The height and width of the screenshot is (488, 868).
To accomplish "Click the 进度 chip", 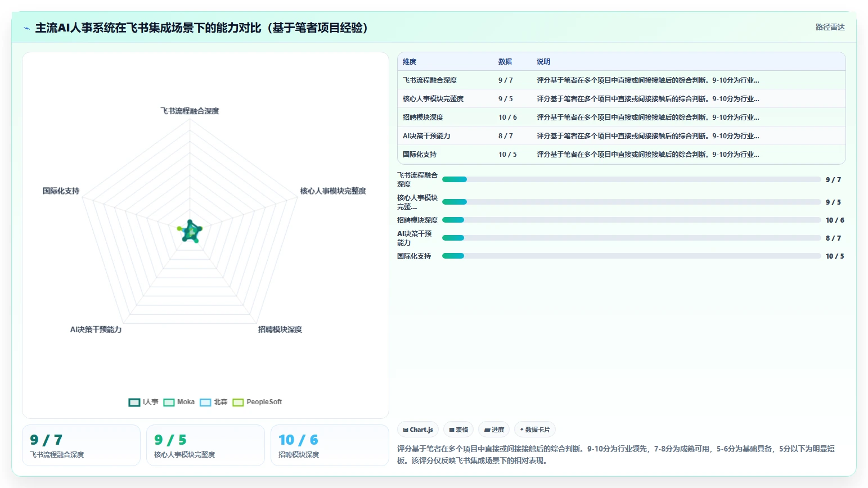I will pyautogui.click(x=494, y=430).
